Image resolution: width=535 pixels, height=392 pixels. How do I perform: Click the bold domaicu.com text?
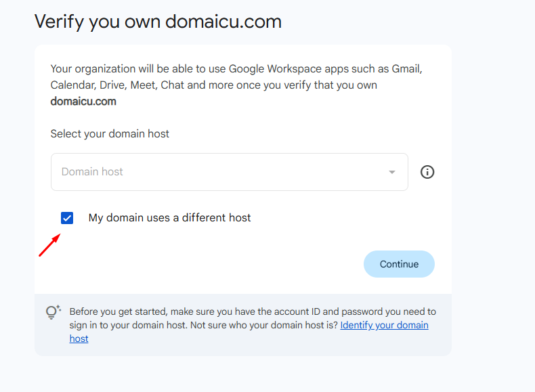(x=83, y=102)
